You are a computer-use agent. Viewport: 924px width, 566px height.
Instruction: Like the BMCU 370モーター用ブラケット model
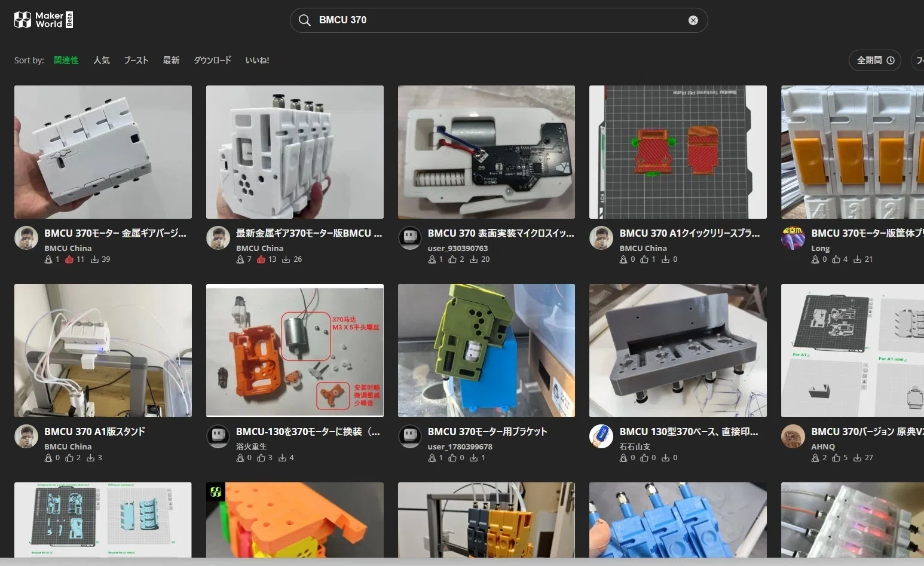tap(452, 458)
